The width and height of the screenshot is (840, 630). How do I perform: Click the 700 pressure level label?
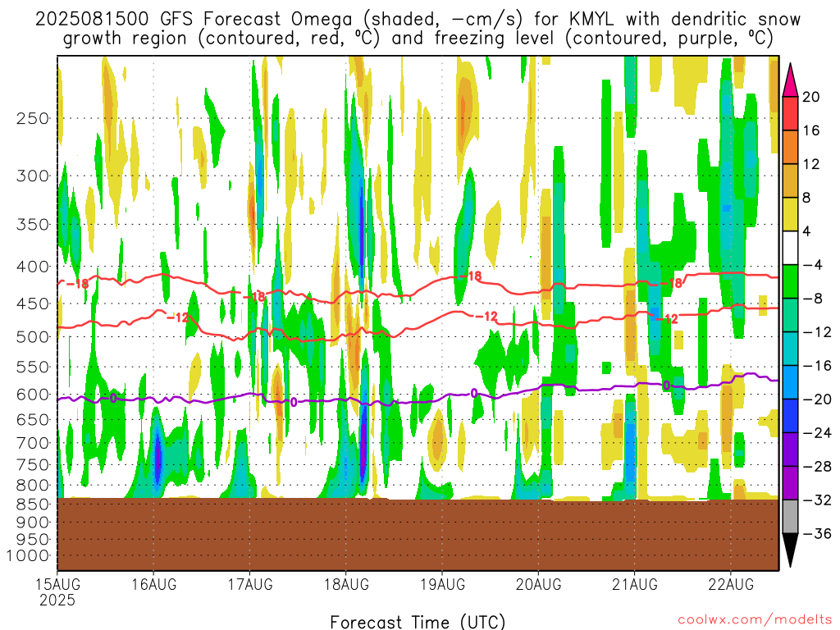click(33, 443)
